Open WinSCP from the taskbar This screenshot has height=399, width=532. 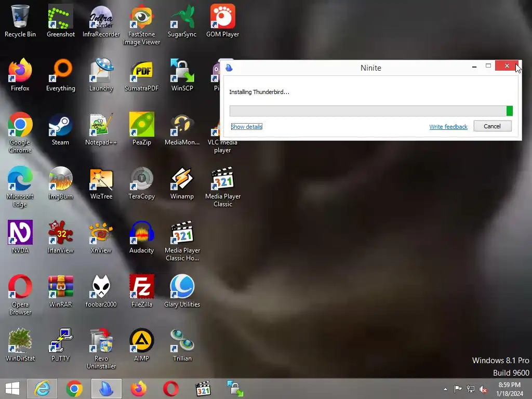pos(235,389)
